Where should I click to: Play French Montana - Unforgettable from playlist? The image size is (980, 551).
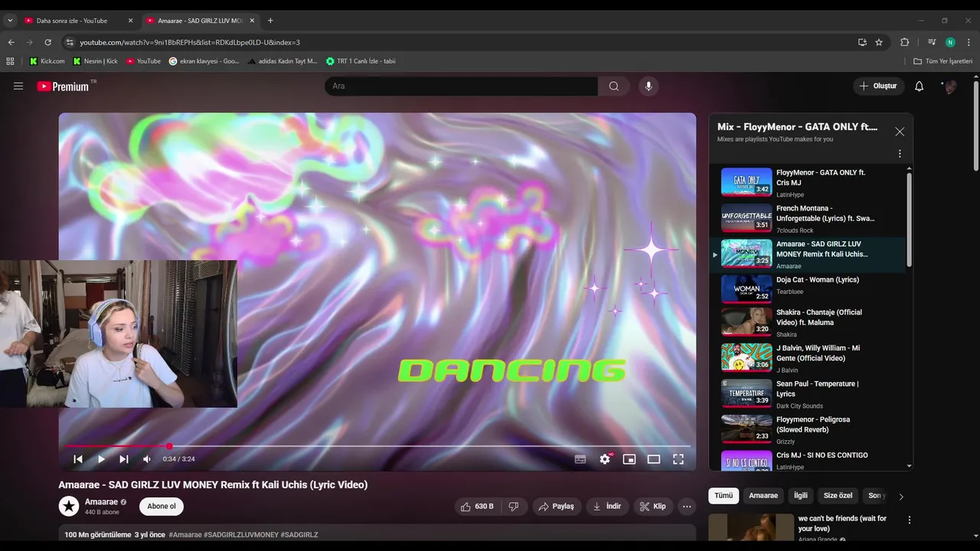[x=808, y=219]
